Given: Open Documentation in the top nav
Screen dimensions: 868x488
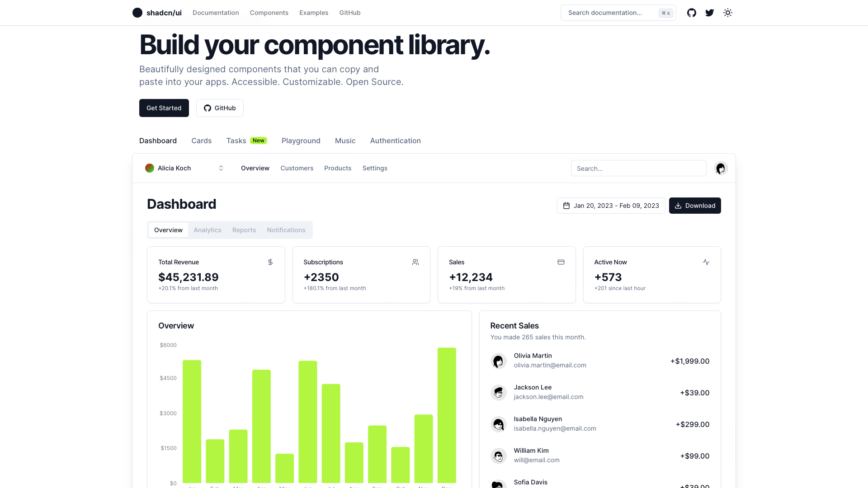Looking at the screenshot, I should coord(216,13).
